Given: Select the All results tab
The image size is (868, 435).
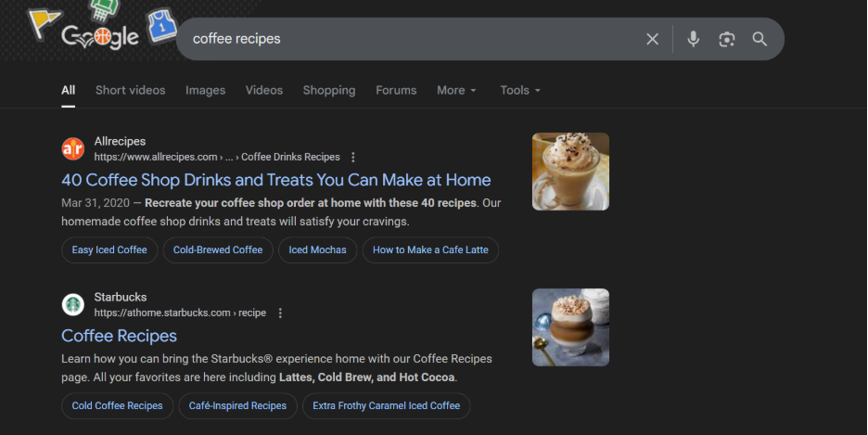Looking at the screenshot, I should point(68,90).
